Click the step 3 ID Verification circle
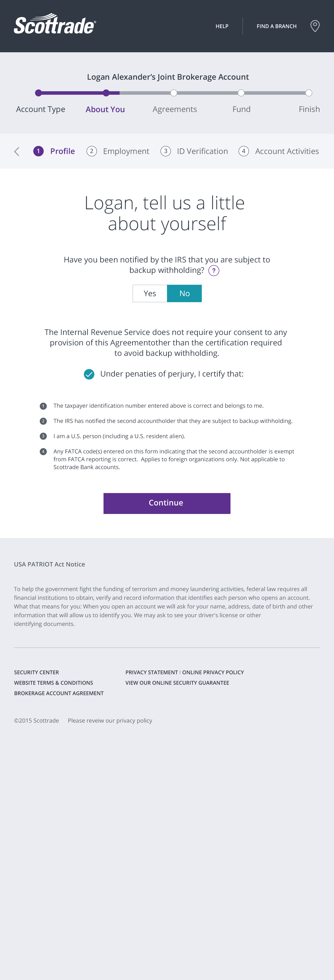This screenshot has height=980, width=334. pos(166,151)
